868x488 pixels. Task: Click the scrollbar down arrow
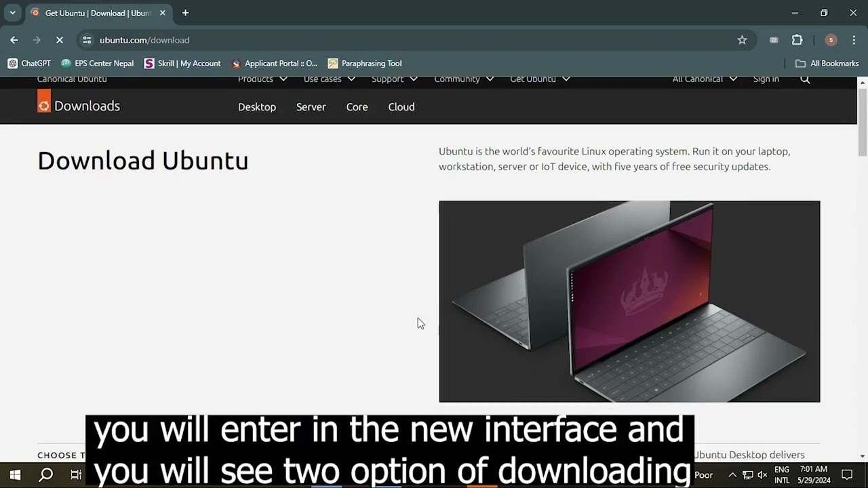(x=863, y=456)
